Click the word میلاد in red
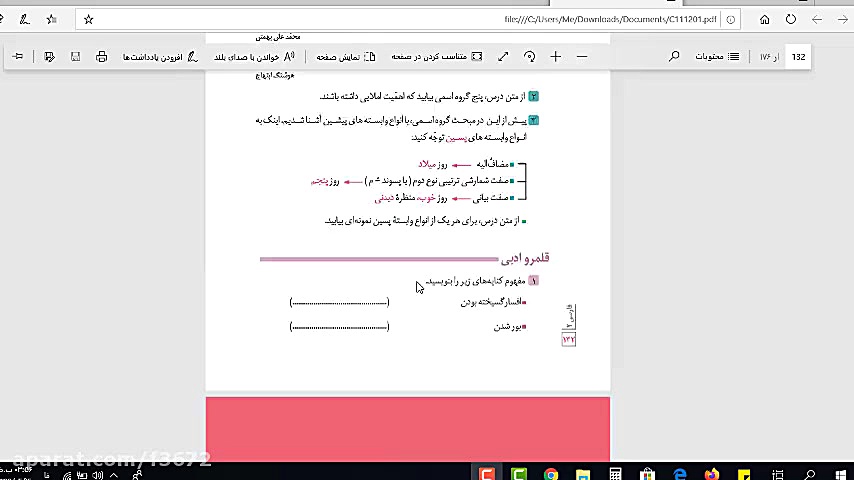This screenshot has height=480, width=854. pyautogui.click(x=426, y=164)
